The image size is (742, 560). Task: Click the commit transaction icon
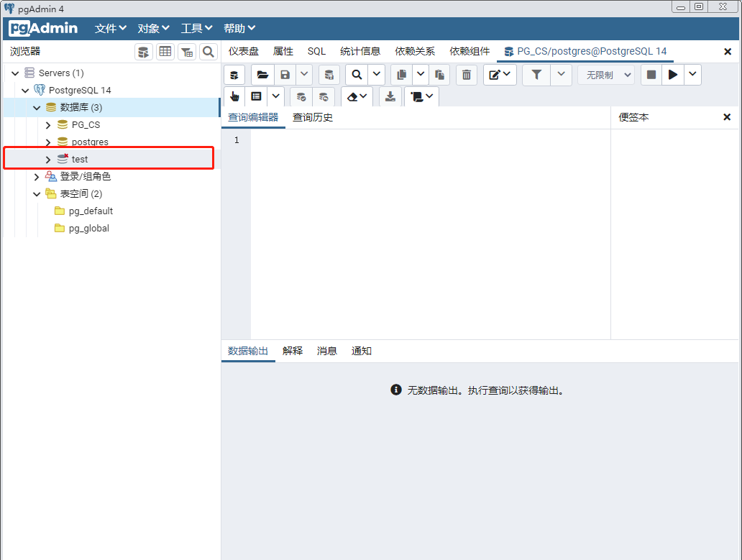[x=301, y=96]
